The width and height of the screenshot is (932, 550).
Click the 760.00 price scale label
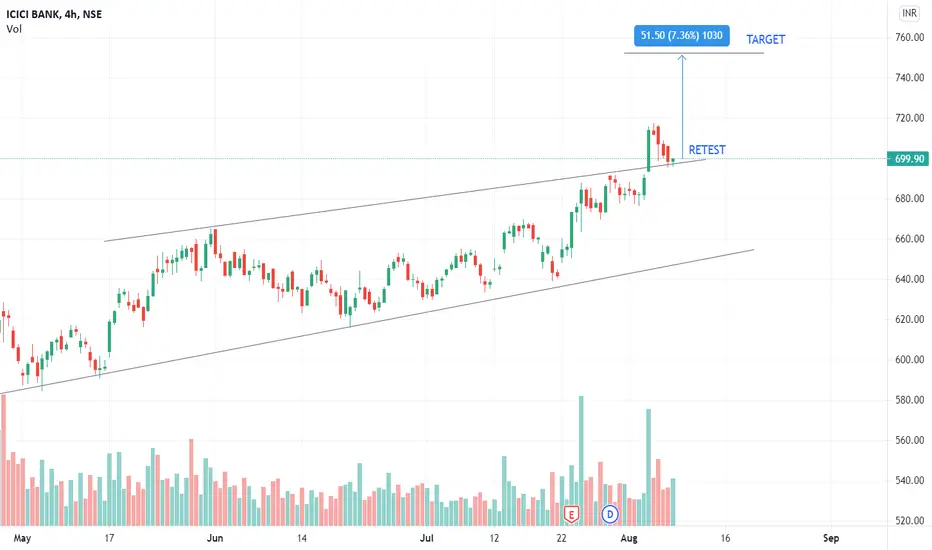click(909, 37)
